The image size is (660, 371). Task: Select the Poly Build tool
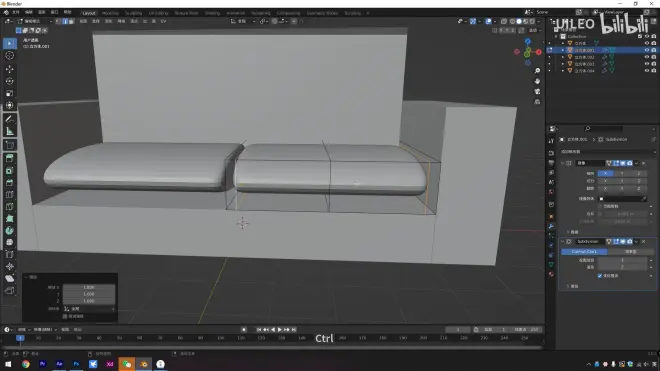click(x=10, y=218)
